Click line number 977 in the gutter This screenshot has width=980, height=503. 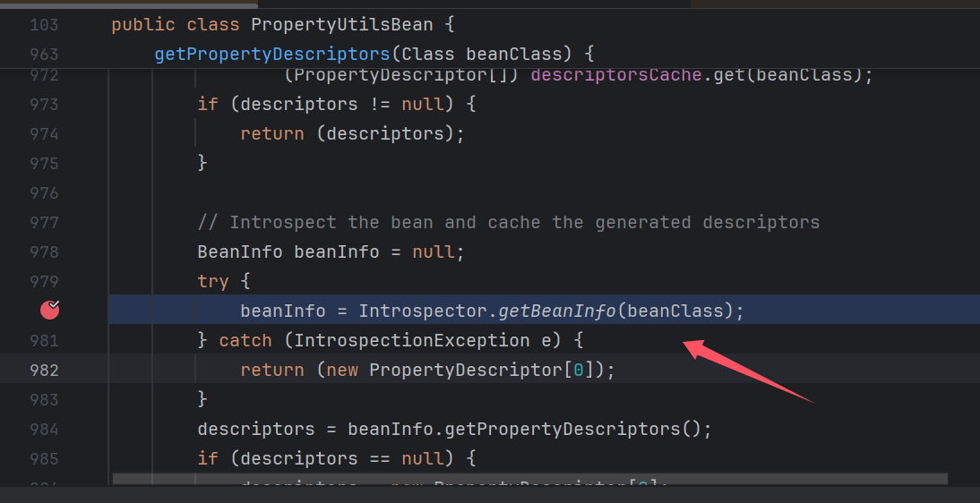pos(45,223)
